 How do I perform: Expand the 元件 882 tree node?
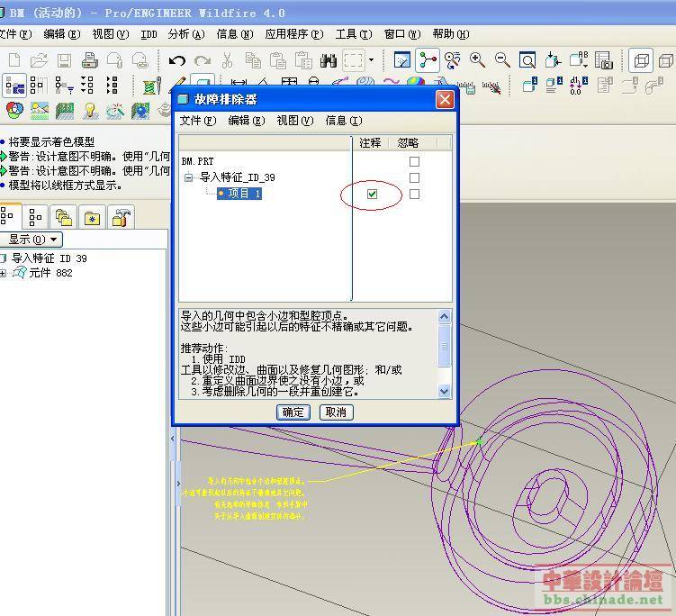[3, 273]
